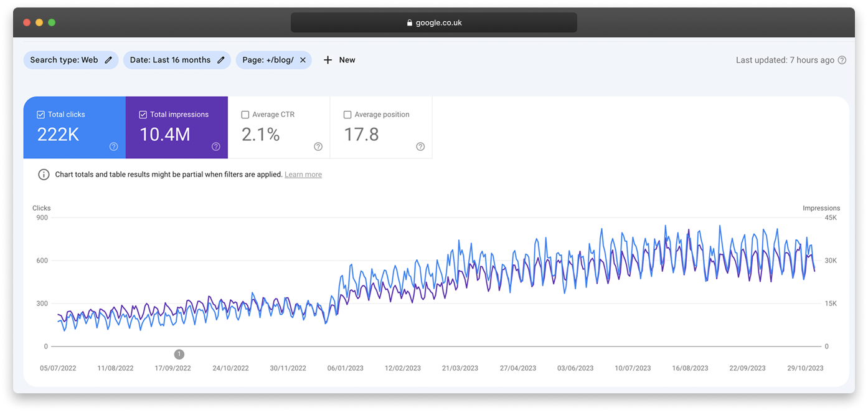Click the info icon beside chart totals notice
Screen dimensions: 868x412
point(44,175)
